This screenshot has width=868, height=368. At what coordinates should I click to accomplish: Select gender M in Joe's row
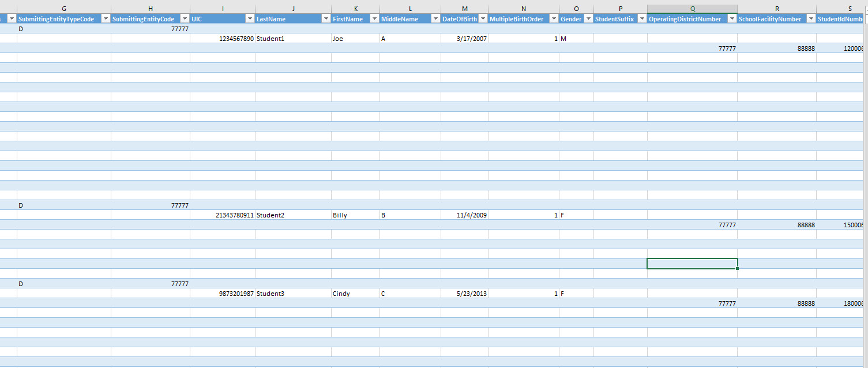click(x=576, y=39)
